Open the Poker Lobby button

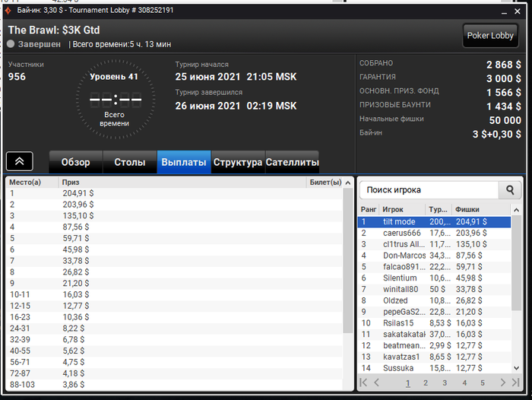490,35
